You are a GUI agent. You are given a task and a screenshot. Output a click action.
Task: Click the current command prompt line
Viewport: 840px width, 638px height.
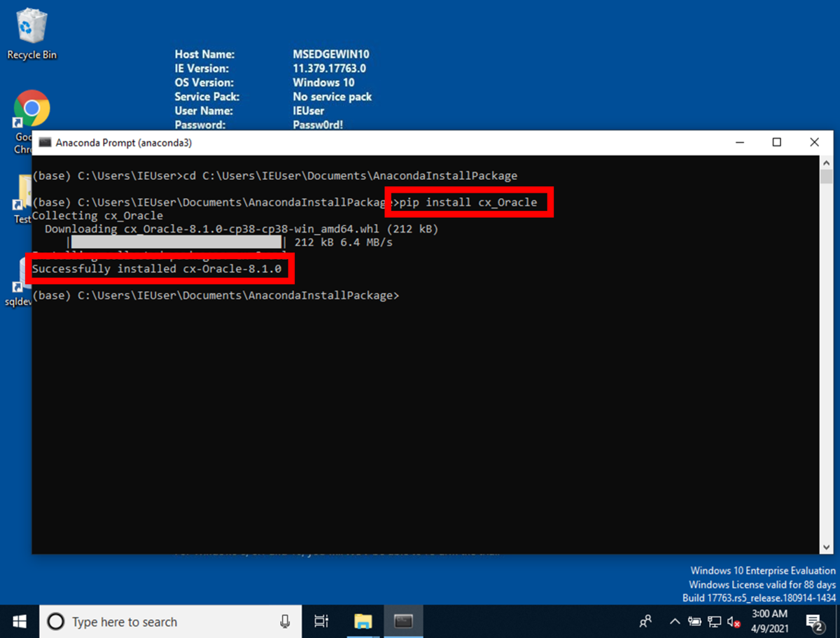216,296
